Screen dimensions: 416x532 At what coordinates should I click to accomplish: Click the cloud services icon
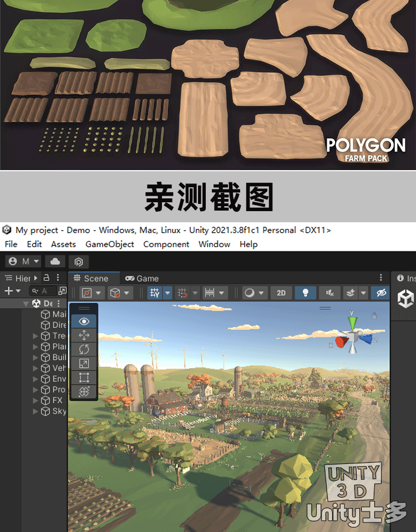(55, 261)
